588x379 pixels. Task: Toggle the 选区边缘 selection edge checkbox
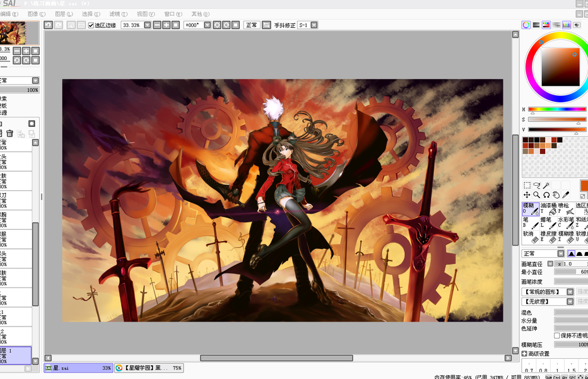(x=91, y=25)
